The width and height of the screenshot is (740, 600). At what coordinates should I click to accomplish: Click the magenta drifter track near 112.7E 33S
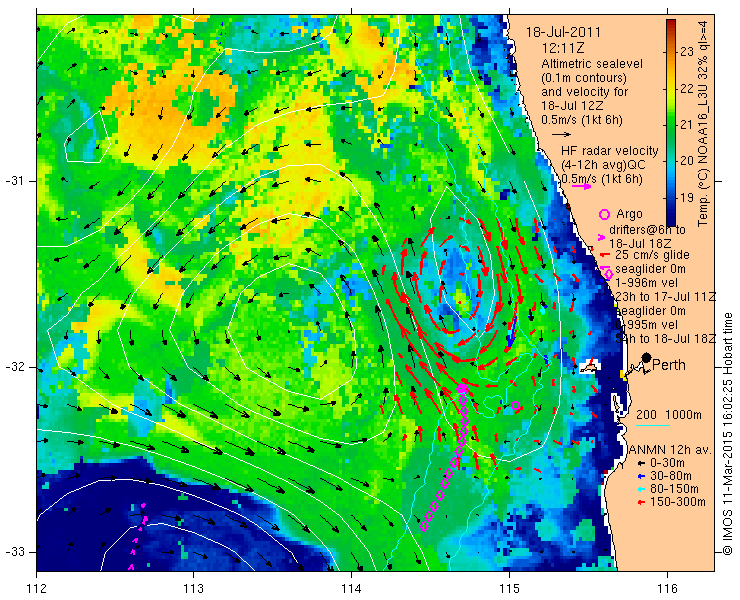(x=138, y=536)
